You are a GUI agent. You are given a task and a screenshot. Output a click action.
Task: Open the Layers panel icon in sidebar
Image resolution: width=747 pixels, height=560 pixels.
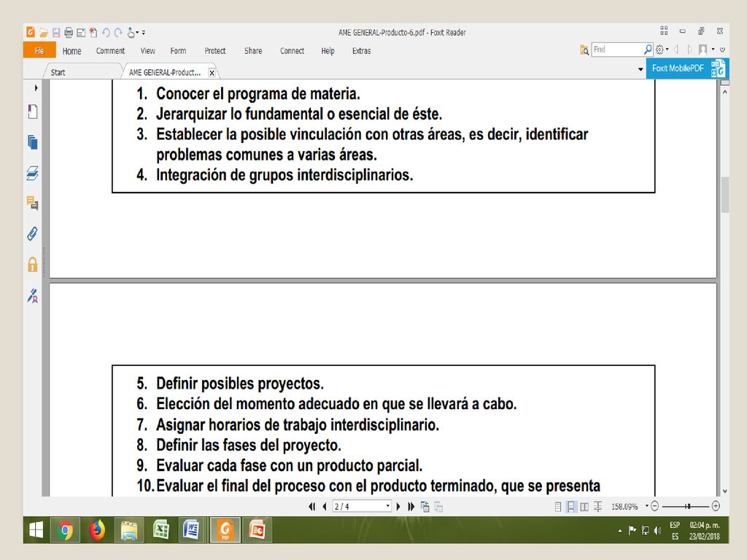(x=32, y=173)
